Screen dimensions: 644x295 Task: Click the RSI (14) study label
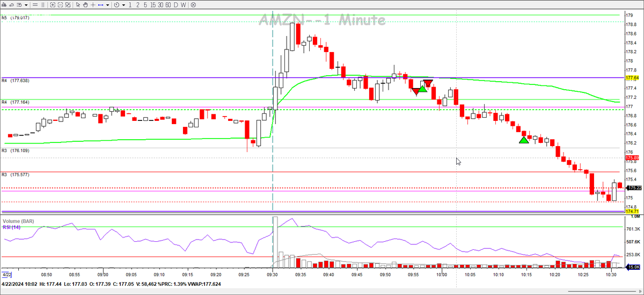12,227
